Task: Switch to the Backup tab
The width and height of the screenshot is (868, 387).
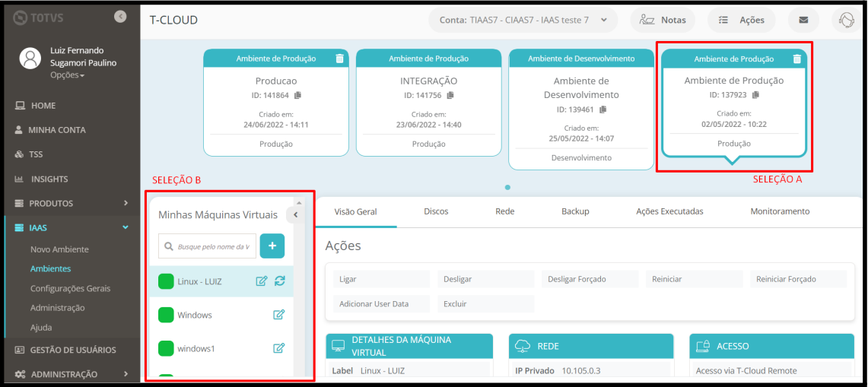Action: 575,211
